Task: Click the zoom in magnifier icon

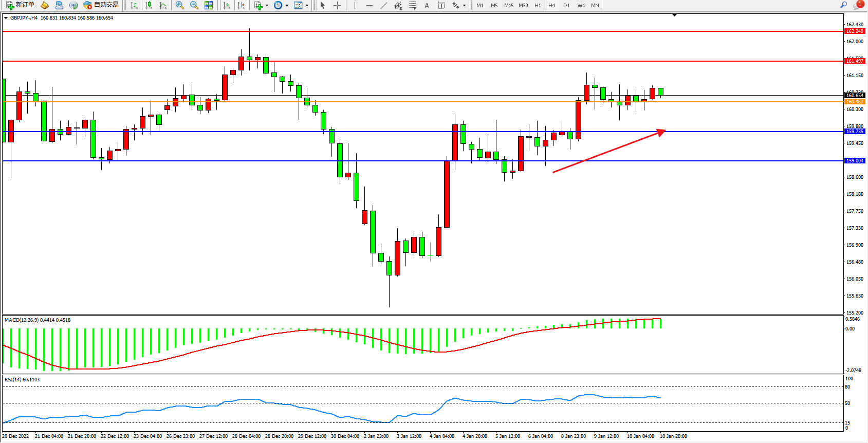Action: (179, 5)
